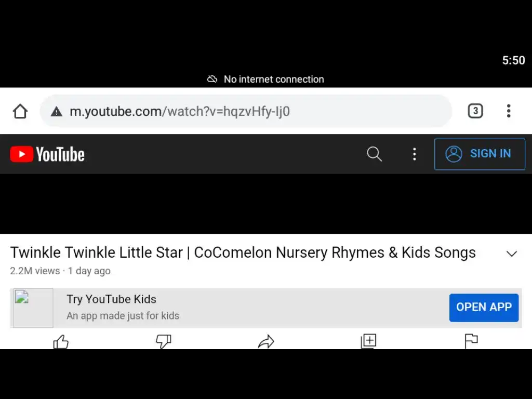
Task: Report the video with flag icon
Action: [x=471, y=341]
